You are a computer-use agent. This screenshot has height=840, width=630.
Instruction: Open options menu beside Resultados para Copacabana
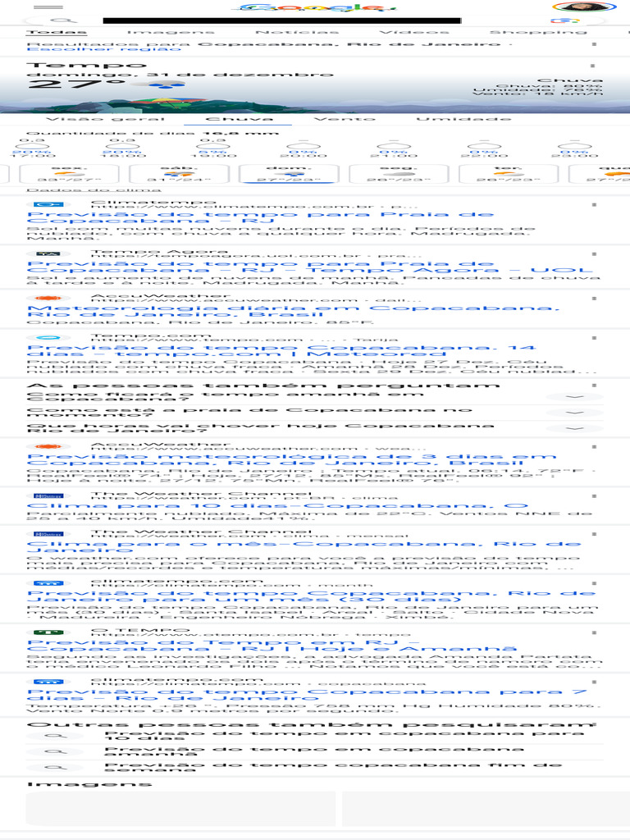tap(594, 44)
